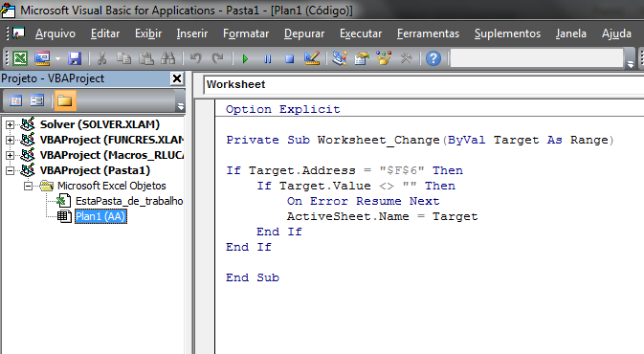The width and height of the screenshot is (644, 354).
Task: Expand the Solver (SOLVER.XLAM) node
Action: coord(10,124)
